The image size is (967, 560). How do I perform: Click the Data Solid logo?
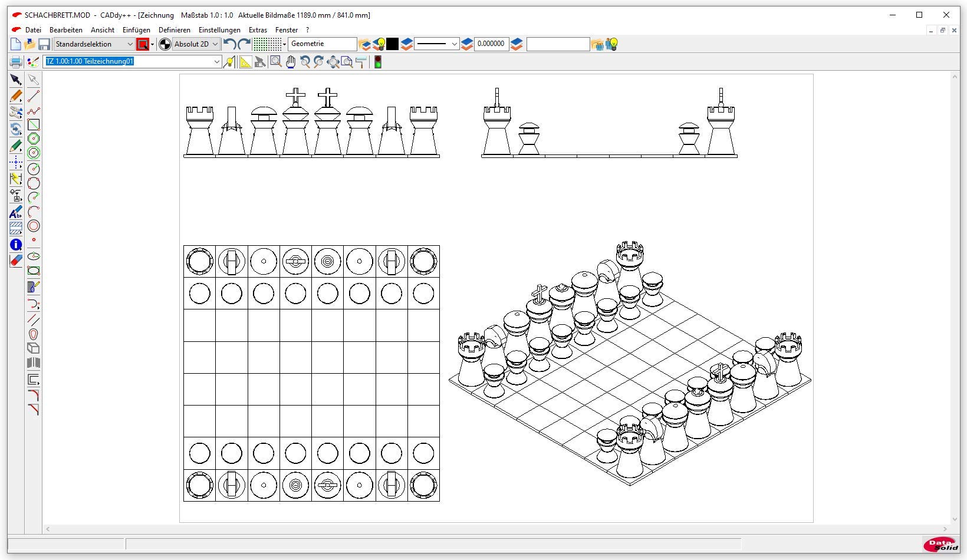941,544
